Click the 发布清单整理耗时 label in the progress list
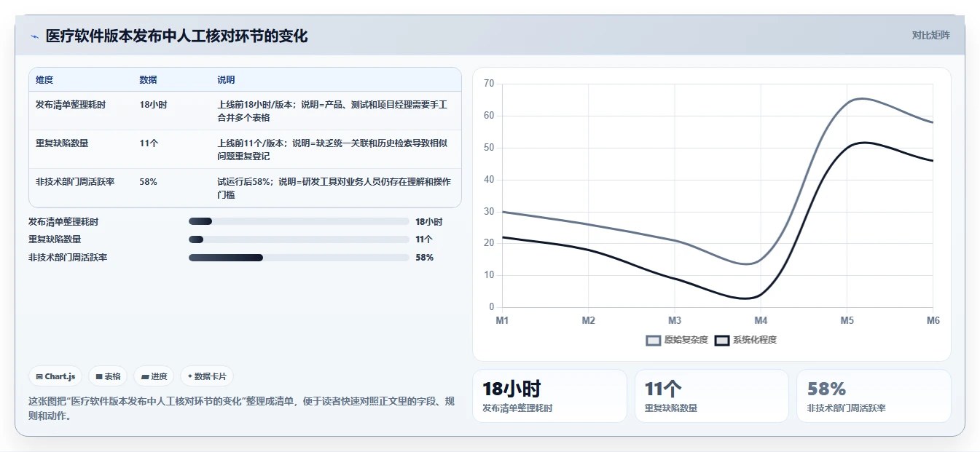Image resolution: width=980 pixels, height=452 pixels. [63, 222]
